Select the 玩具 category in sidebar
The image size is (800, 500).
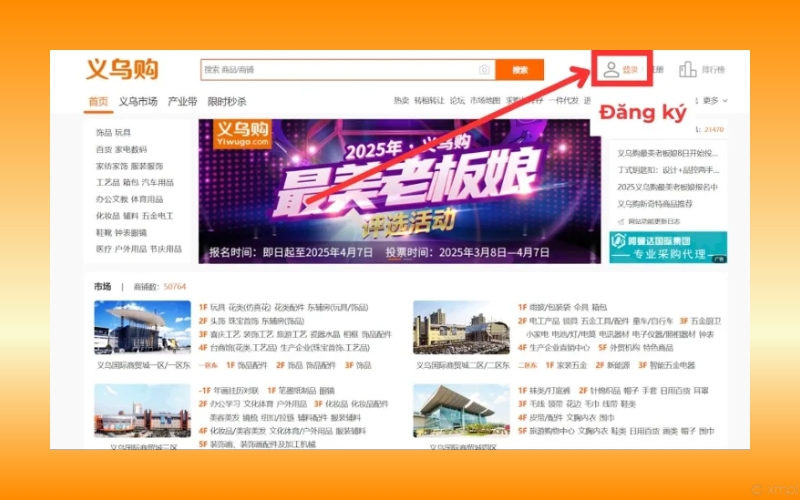123,133
